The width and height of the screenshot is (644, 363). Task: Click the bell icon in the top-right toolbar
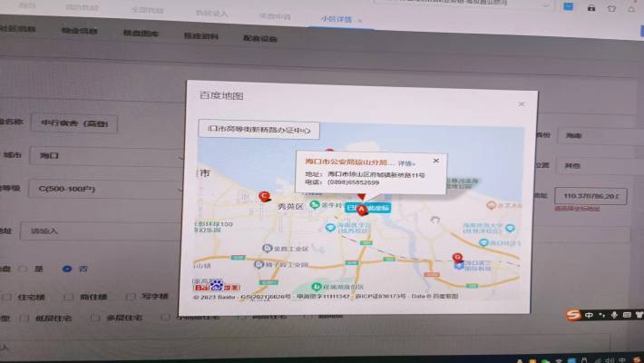(x=631, y=9)
